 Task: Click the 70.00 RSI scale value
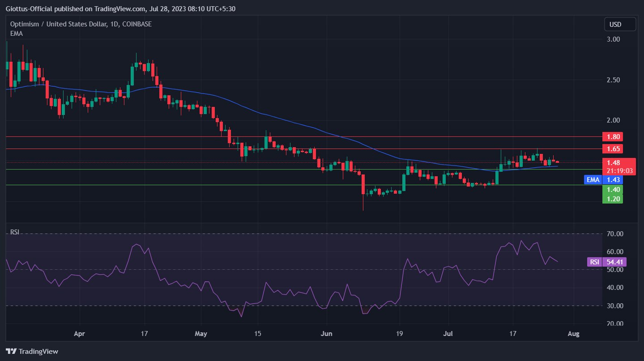[x=614, y=234]
